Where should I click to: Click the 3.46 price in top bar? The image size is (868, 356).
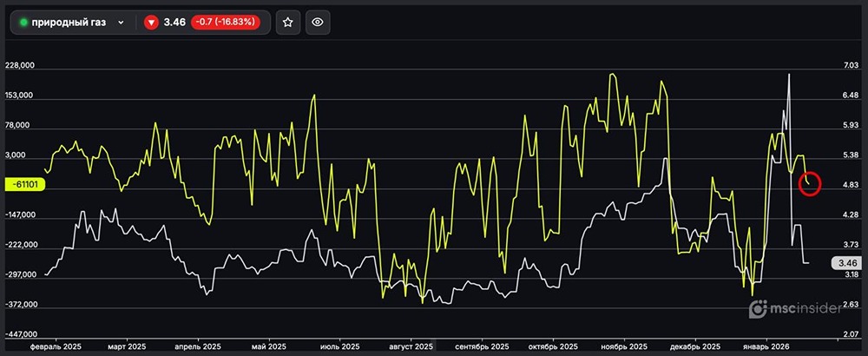[174, 23]
